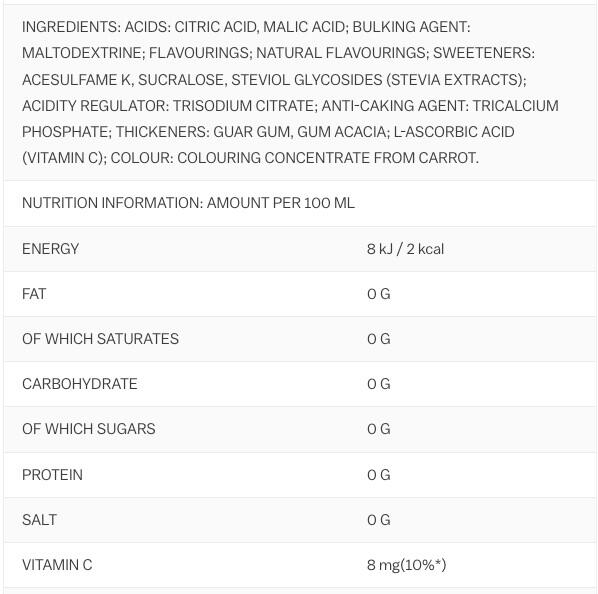598x594 pixels.
Task: Click the OF WHICH SUGARS label
Action: [x=88, y=429]
